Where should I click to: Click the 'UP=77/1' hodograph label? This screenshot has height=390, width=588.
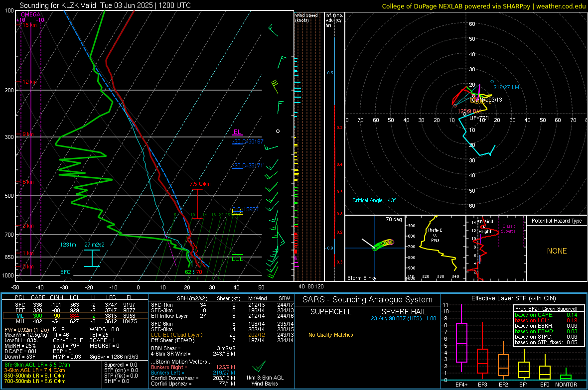point(479,118)
